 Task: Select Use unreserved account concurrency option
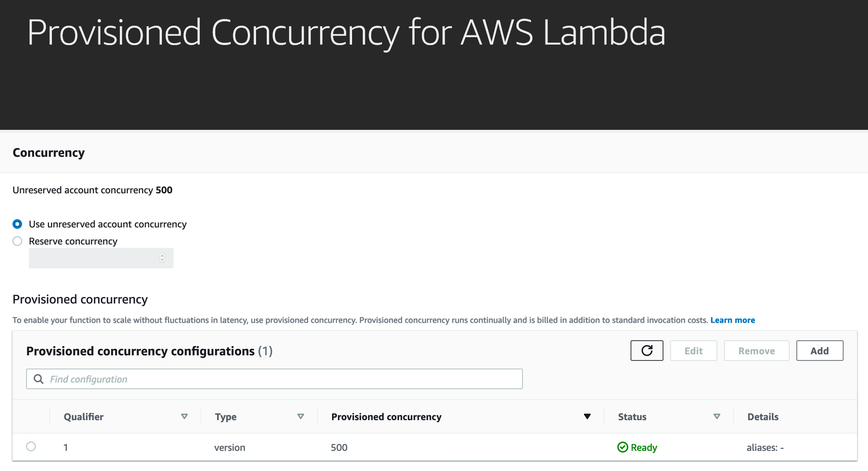point(17,224)
